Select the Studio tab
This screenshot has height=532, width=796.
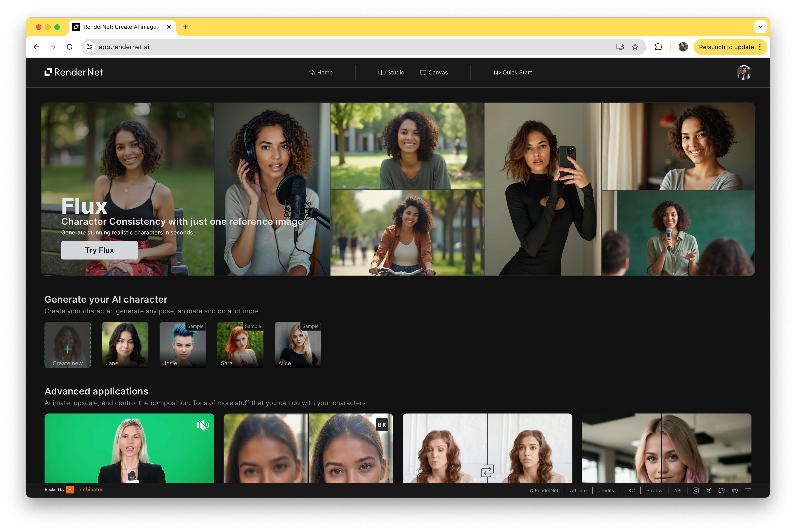pyautogui.click(x=391, y=72)
